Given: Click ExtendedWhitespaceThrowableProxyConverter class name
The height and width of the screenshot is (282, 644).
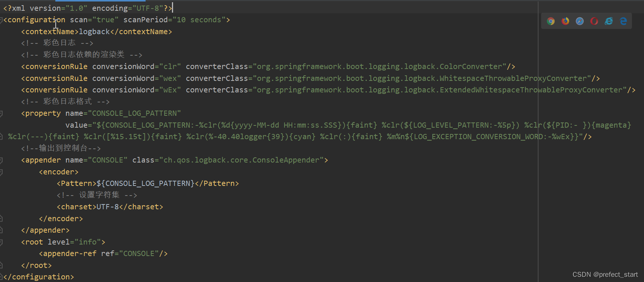Looking at the screenshot, I should [x=531, y=90].
